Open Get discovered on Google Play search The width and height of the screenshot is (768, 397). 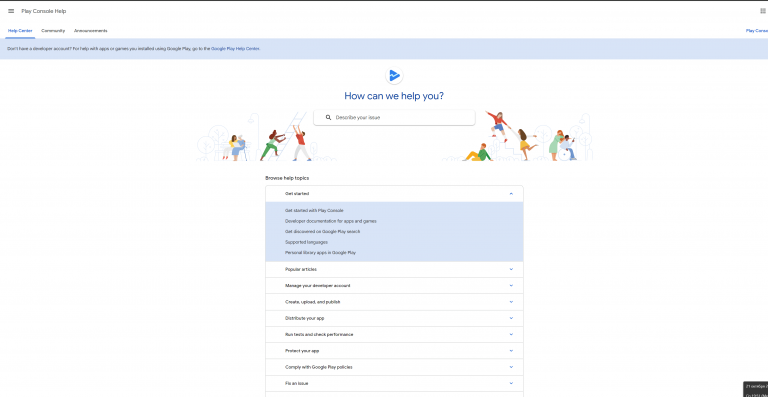[x=322, y=232]
